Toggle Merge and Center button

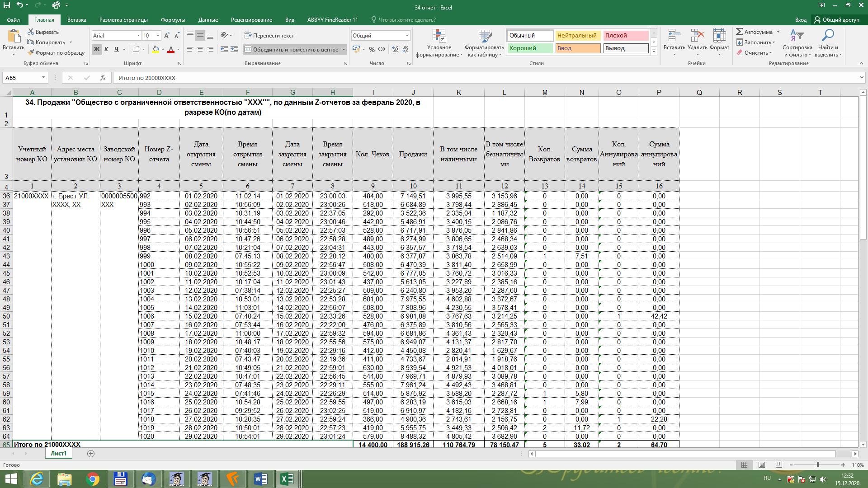[x=291, y=49]
